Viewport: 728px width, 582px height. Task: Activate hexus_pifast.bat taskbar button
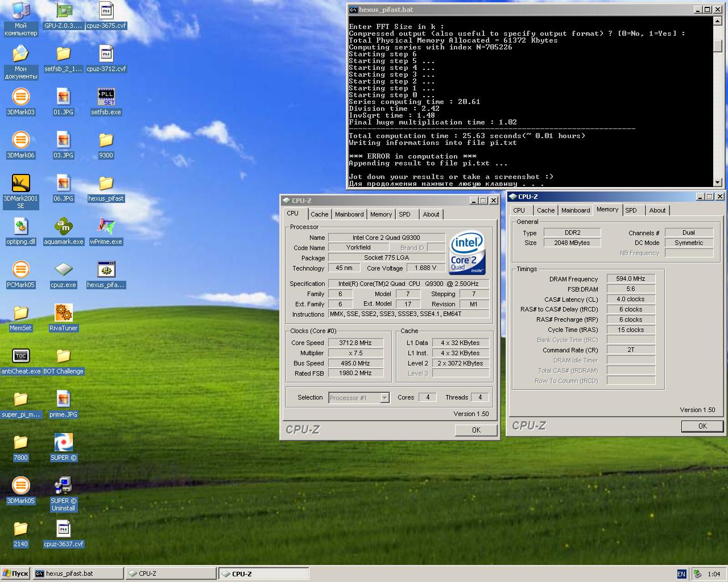(78, 573)
